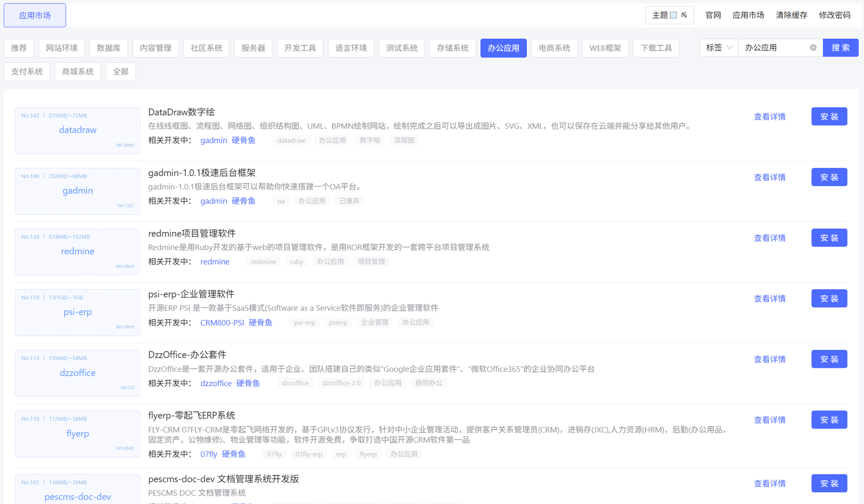The width and height of the screenshot is (864, 504).
Task: Open the 官网 link in the header
Action: point(713,15)
